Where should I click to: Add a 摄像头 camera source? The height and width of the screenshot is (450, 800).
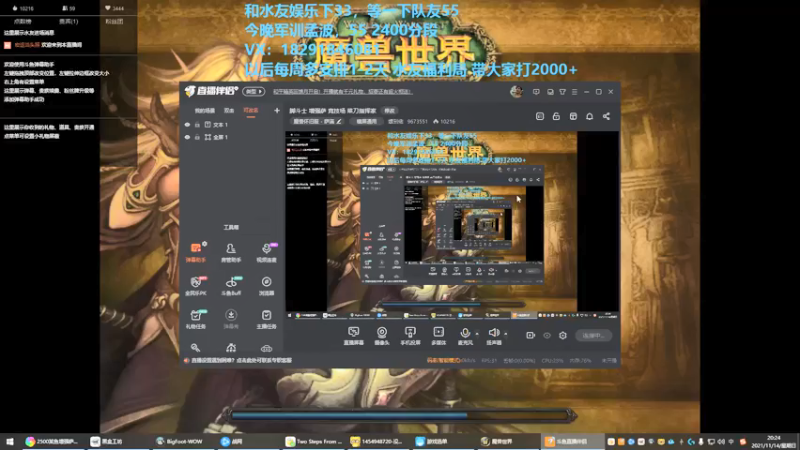pos(382,336)
